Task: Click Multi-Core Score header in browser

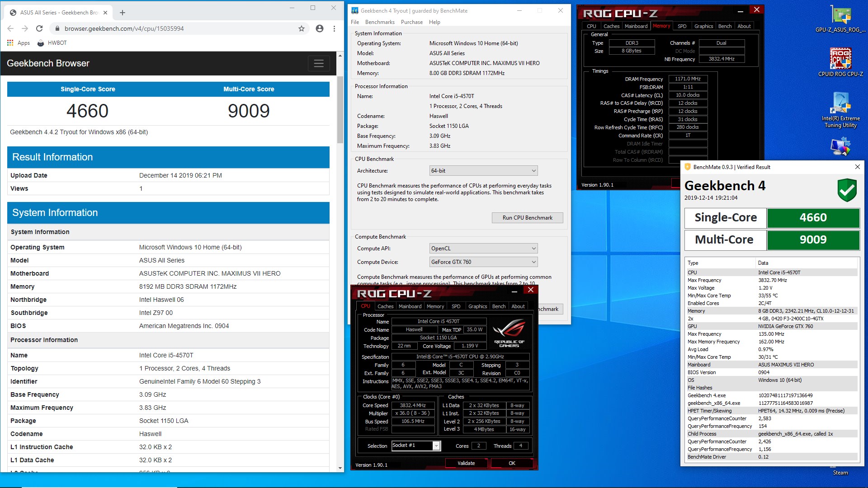Action: pos(249,89)
